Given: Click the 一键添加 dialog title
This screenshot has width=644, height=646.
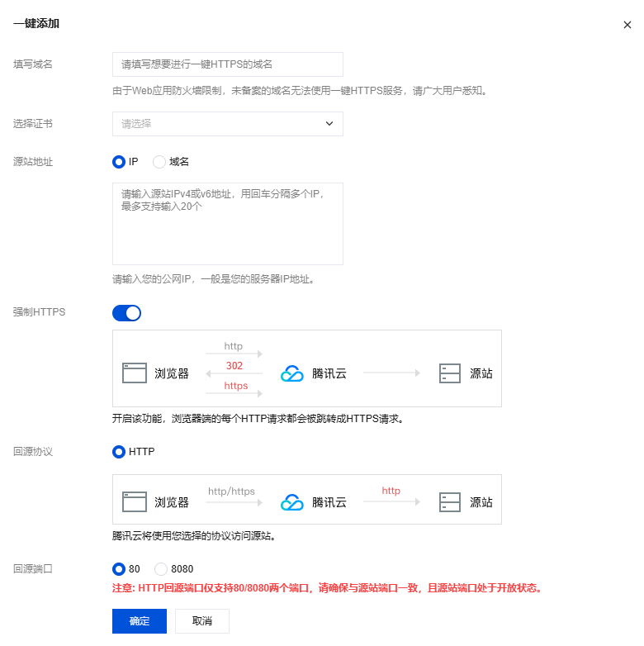Looking at the screenshot, I should point(36,23).
